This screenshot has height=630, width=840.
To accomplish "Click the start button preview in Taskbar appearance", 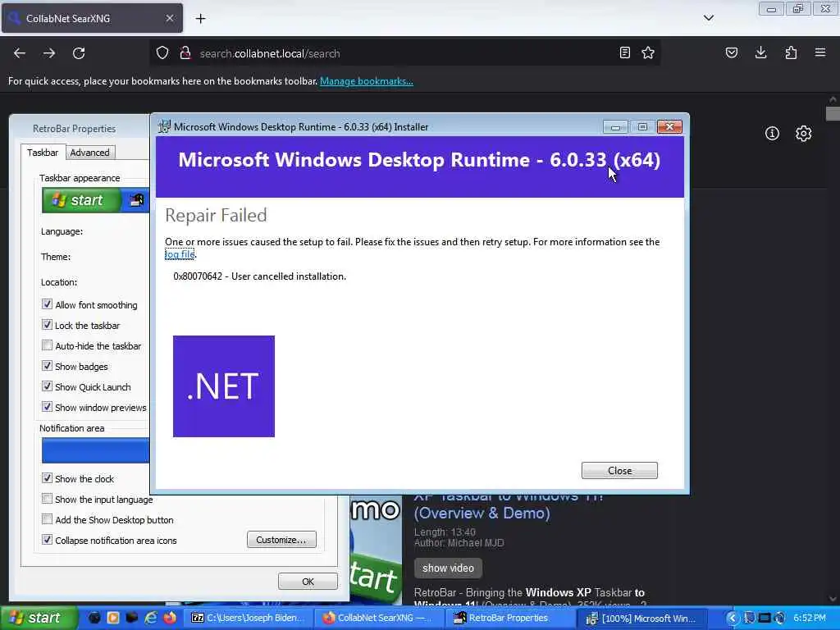I will point(82,200).
